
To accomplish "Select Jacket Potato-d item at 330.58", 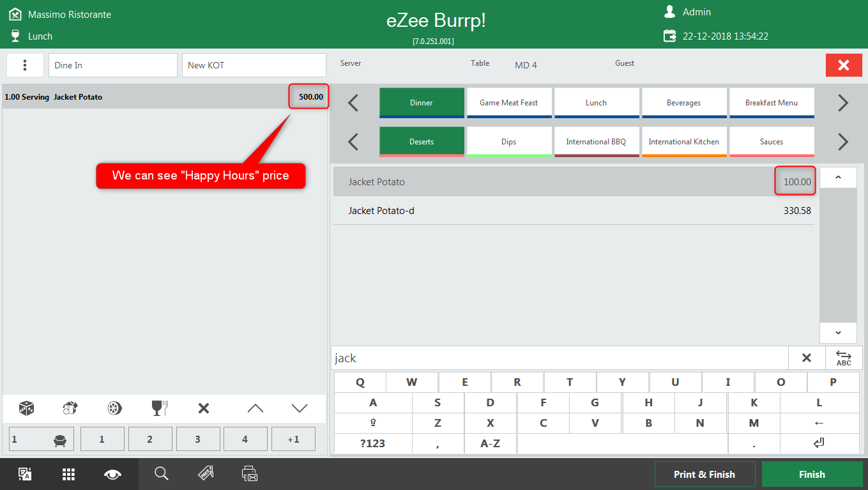I will [574, 210].
